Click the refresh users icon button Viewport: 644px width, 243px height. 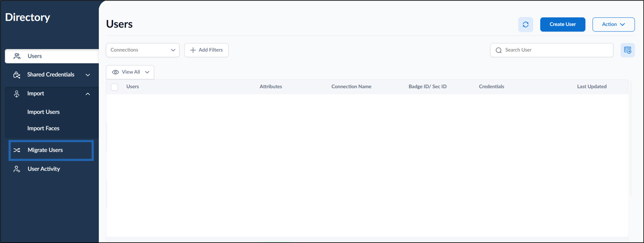point(525,25)
